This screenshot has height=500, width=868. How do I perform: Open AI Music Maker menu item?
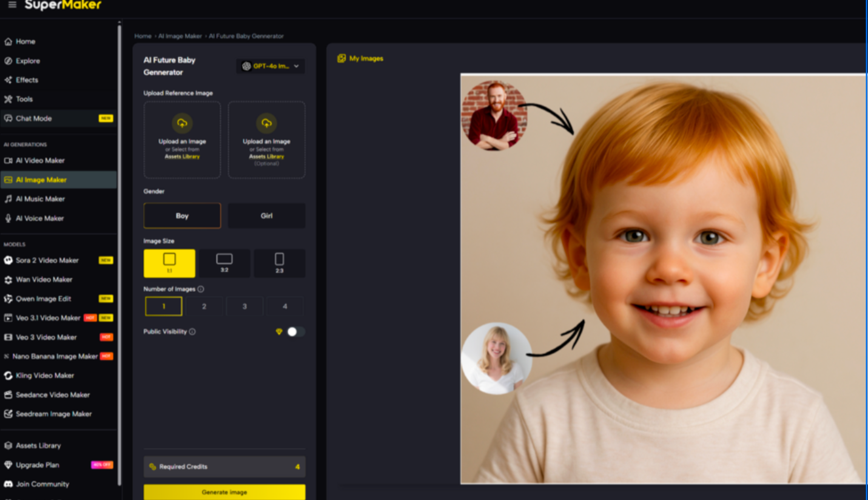click(40, 199)
